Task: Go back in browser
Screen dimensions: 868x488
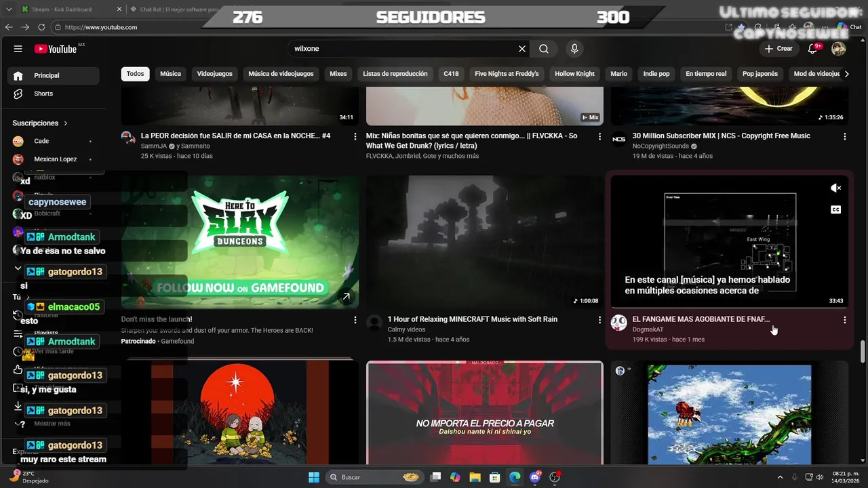Action: click(9, 27)
